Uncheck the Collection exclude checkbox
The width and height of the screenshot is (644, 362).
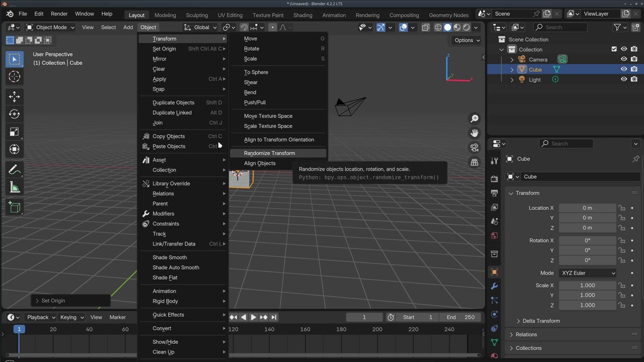614,49
